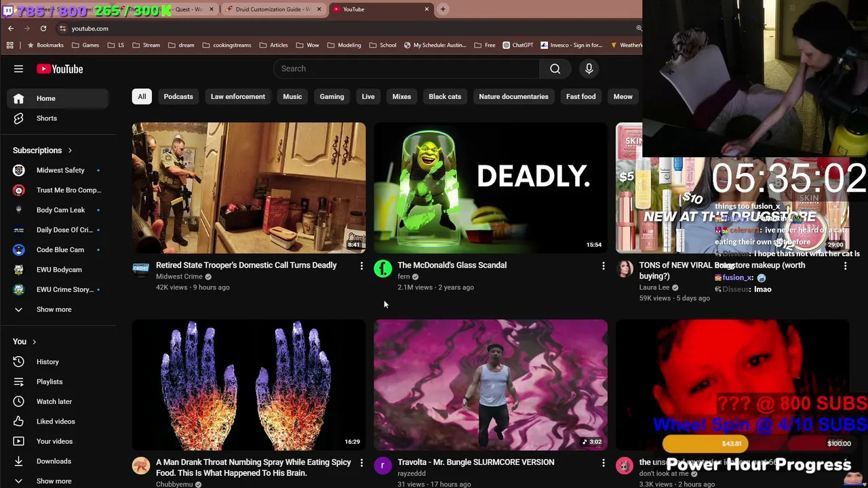Select the Gaming filter chip
Screen dimensions: 868x488
coord(332,96)
